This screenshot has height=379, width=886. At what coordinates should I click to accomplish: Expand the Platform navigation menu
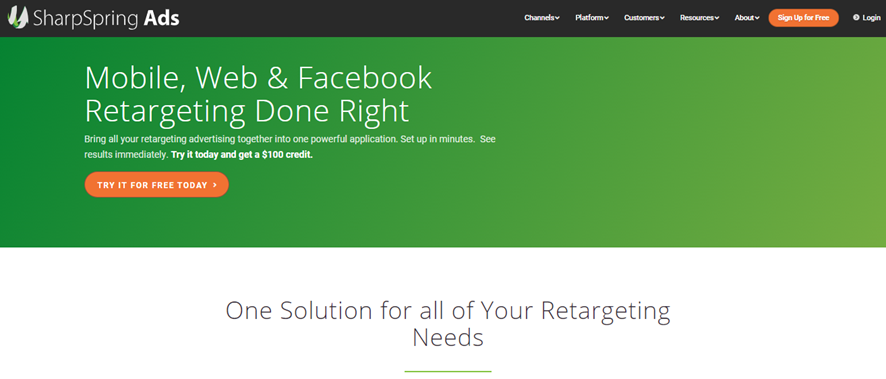[592, 18]
